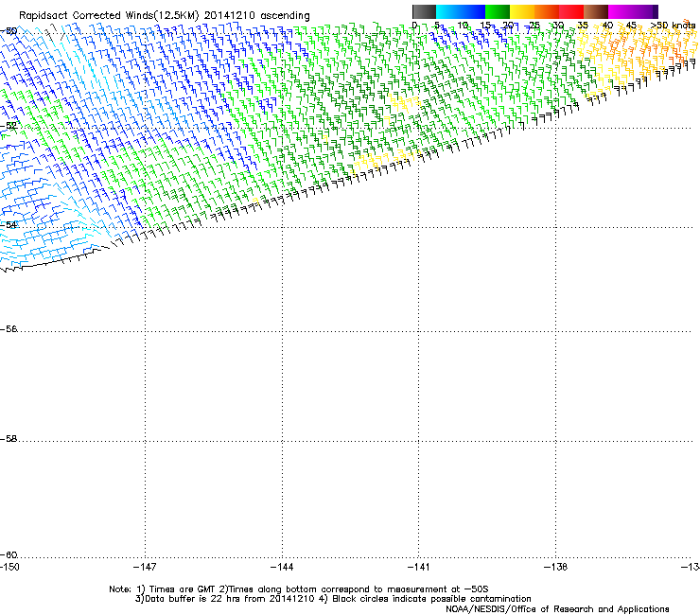The height and width of the screenshot is (615, 700).
Task: Click the '-54' latitude axis label
Action: (9, 225)
